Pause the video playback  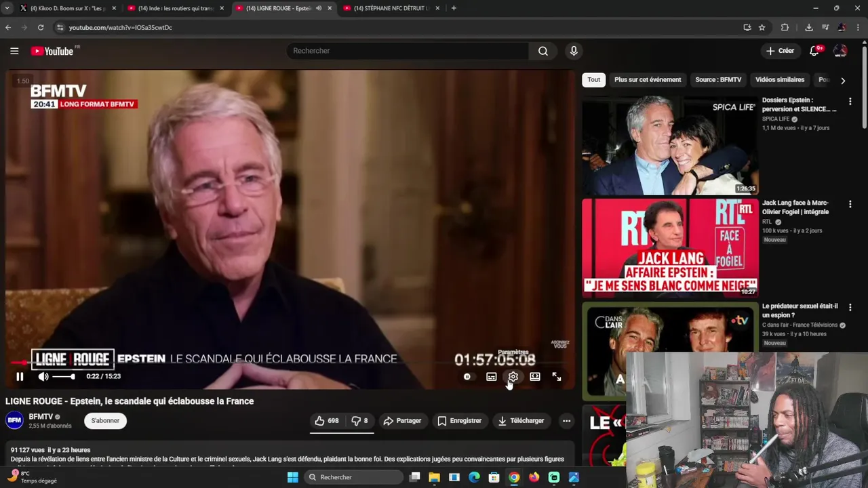pyautogui.click(x=20, y=376)
